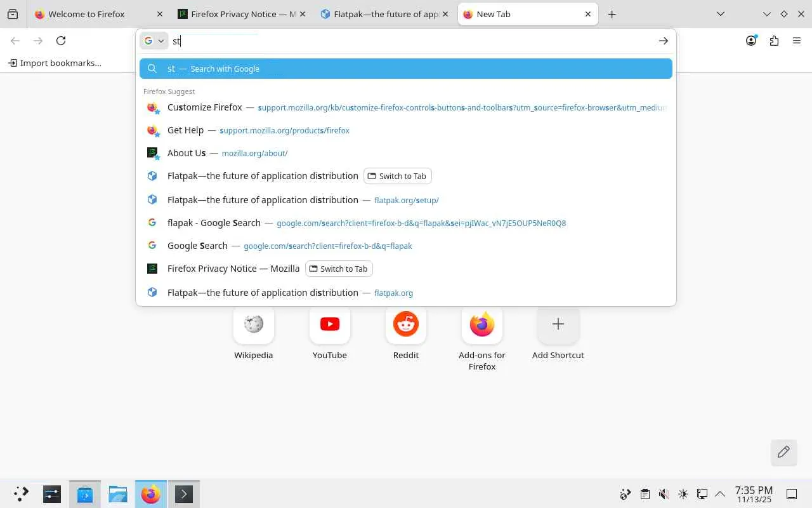
Task: Open the brightness tray icon
Action: pos(683,494)
